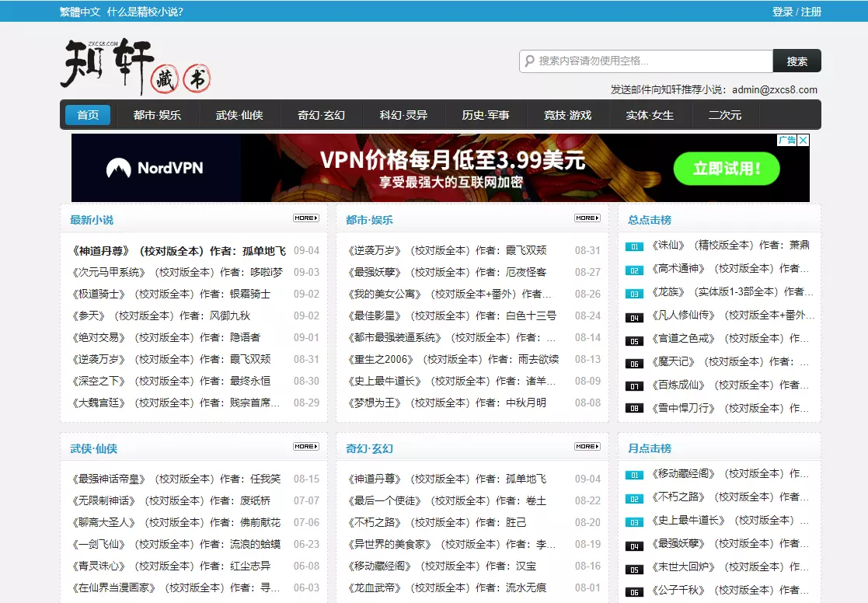Viewport: 868px width, 603px height.
Task: Click the 最新小说 section heading
Action: point(92,220)
